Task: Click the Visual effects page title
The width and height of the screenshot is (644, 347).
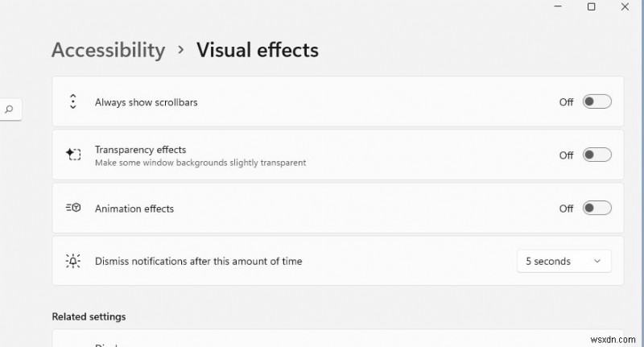Action: tap(258, 50)
